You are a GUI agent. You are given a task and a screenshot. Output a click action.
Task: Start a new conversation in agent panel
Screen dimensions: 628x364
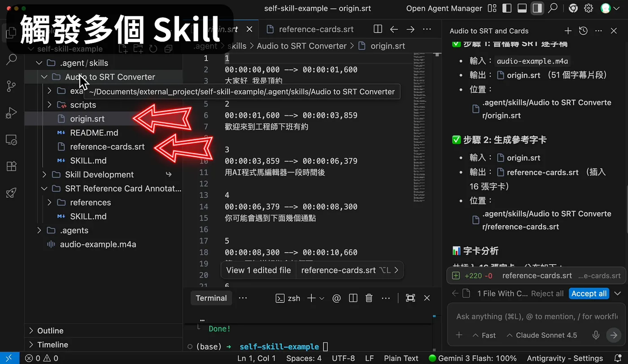[x=568, y=31]
